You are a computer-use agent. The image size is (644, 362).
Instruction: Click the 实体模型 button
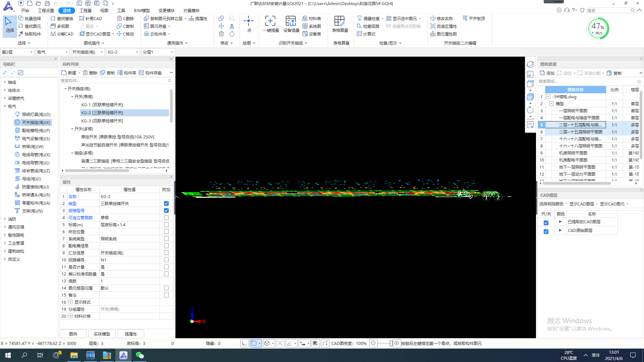[x=102, y=334]
